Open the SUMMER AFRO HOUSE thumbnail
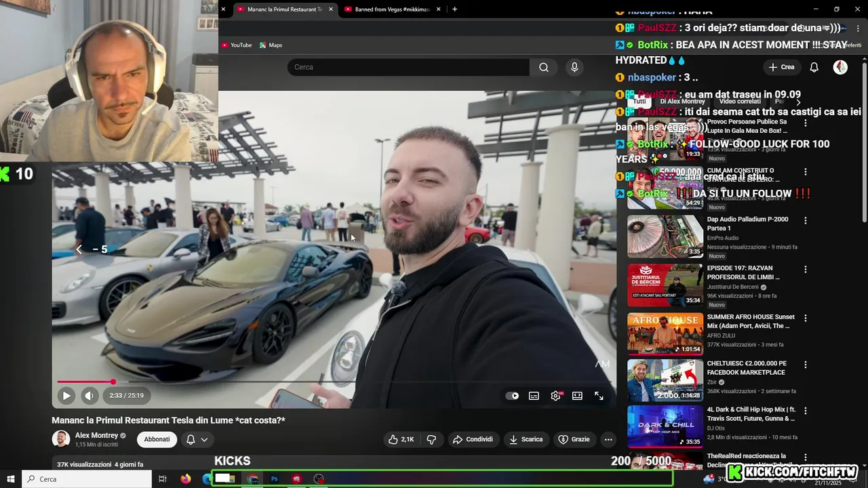 pos(665,333)
